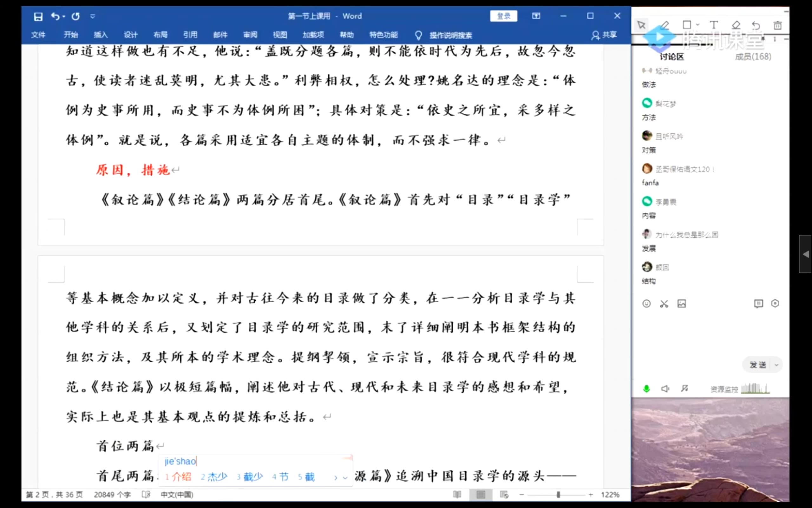Viewport: 812px width, 508px height.
Task: Select the eraser annotation tool
Action: (x=736, y=25)
